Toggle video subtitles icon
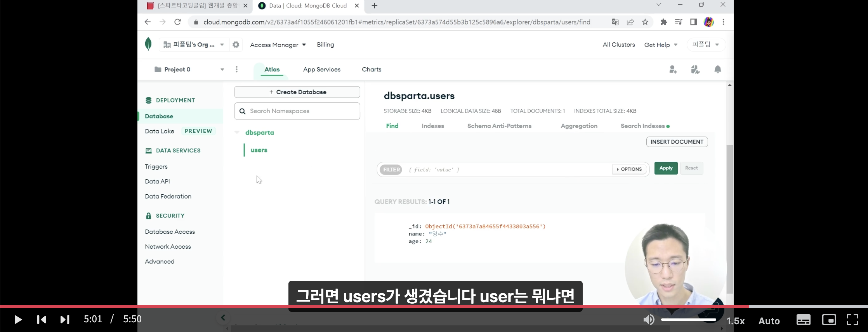Viewport: 868px width, 332px height. click(803, 320)
